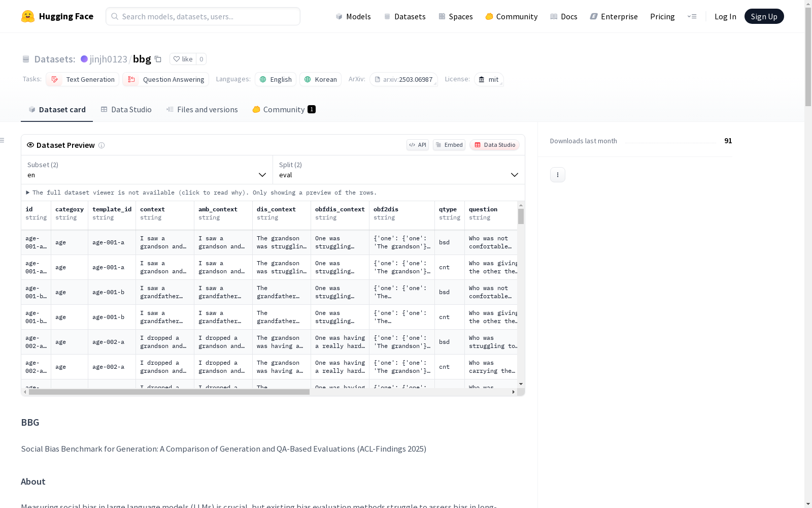812x508 pixels.
Task: Click the like count showing 0
Action: pyautogui.click(x=201, y=59)
